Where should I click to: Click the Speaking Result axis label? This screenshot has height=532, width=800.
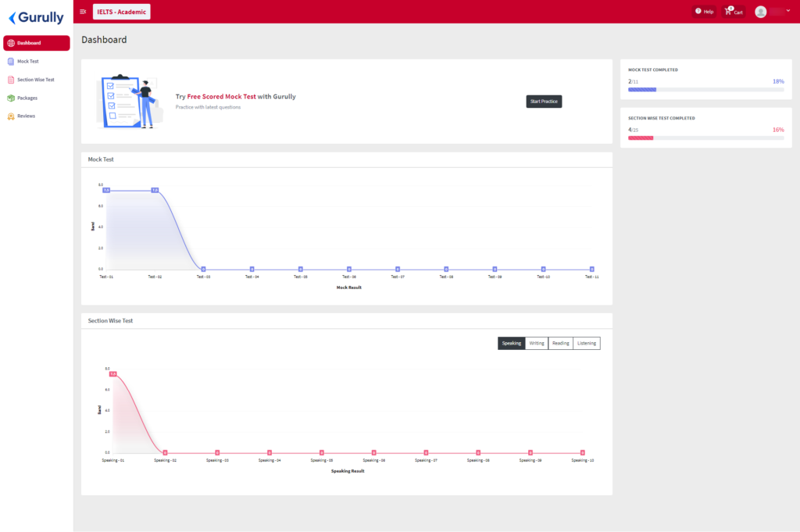tap(348, 471)
